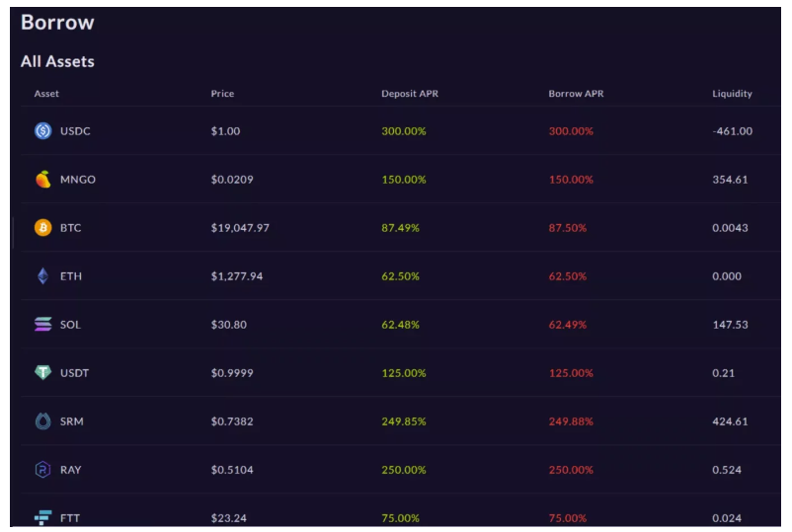Click the $0.0209 MNGO price

[232, 180]
